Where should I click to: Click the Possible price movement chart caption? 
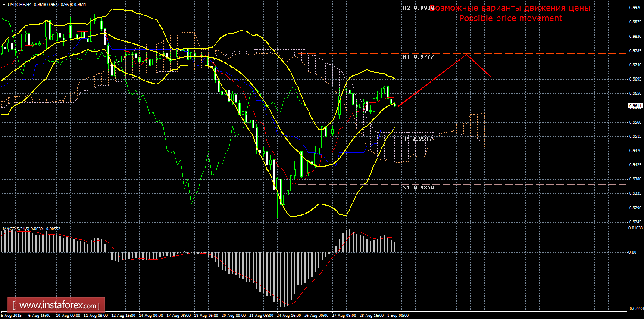point(511,18)
